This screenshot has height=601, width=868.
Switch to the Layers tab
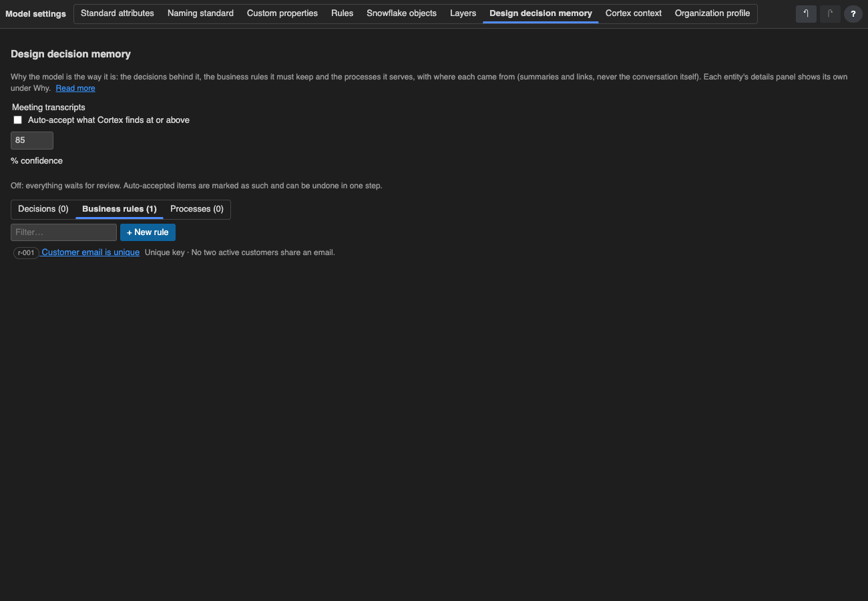[x=463, y=13]
